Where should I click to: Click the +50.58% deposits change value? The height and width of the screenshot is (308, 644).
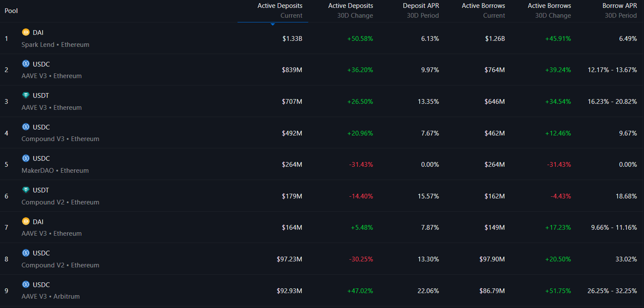[360, 39]
